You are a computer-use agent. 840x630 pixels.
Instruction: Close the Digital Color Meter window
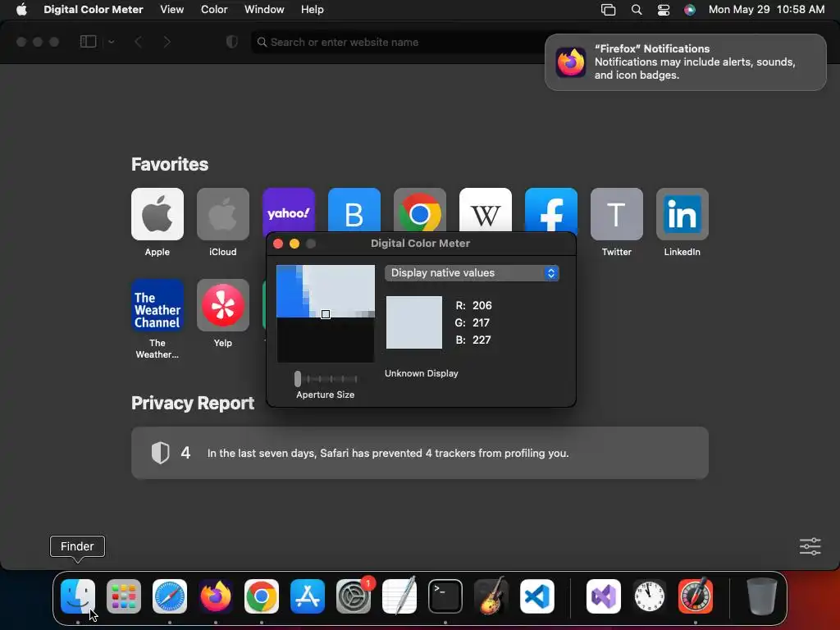pyautogui.click(x=278, y=244)
